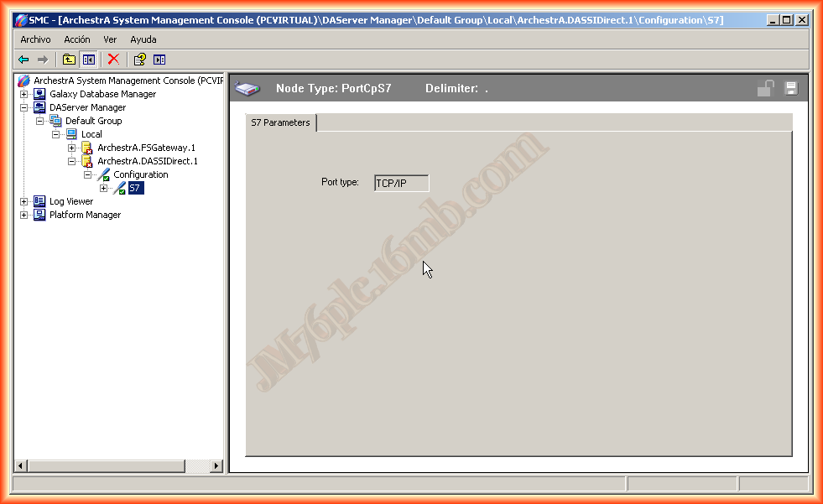This screenshot has height=504, width=823.
Task: Click the up one level folder icon
Action: click(x=69, y=60)
